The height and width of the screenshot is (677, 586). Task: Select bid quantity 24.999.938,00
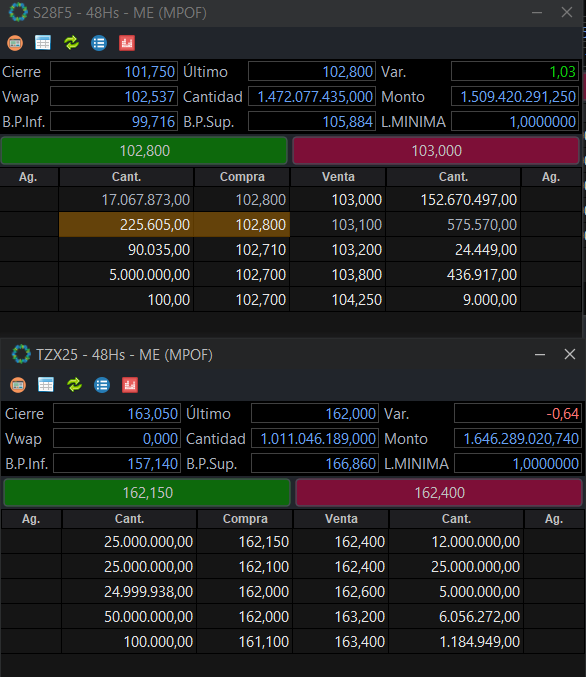point(129,592)
